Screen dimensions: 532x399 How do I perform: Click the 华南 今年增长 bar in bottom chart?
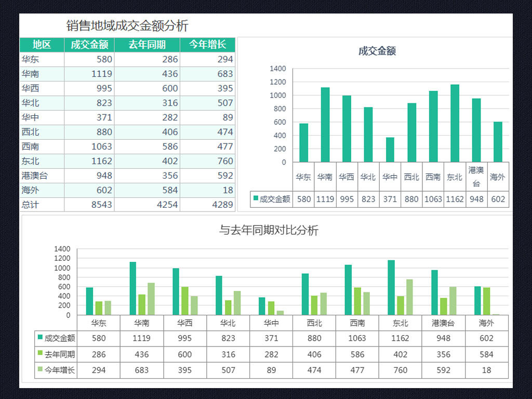(151, 299)
